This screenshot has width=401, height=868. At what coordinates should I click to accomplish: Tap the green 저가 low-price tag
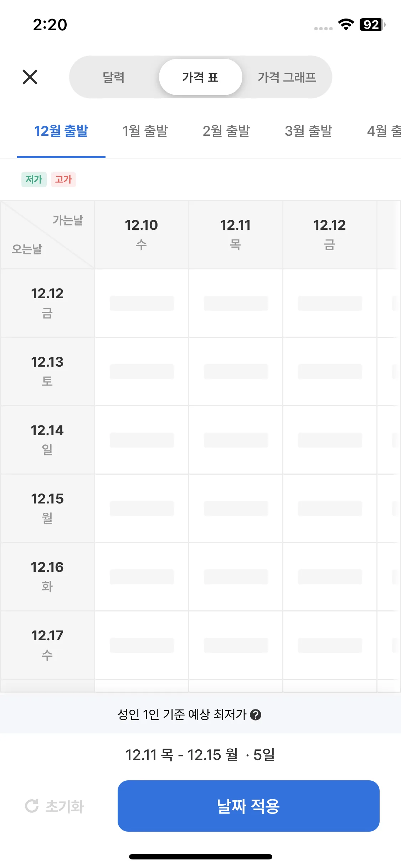[34, 179]
